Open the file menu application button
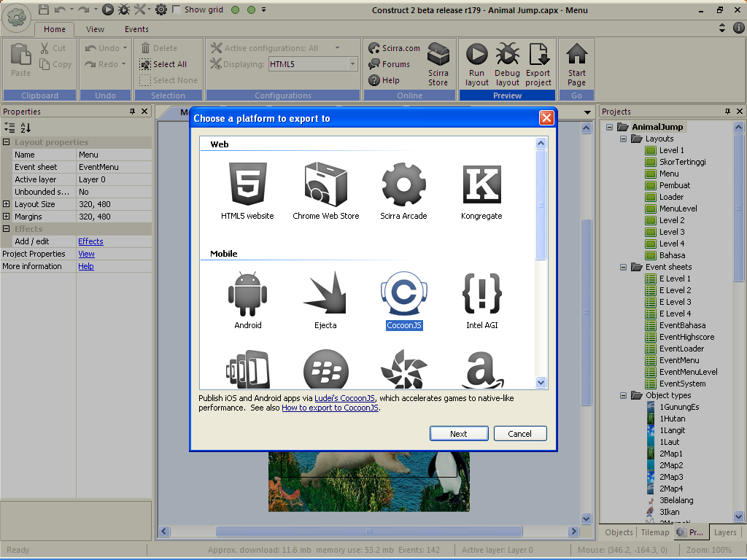747x560 pixels. click(18, 18)
